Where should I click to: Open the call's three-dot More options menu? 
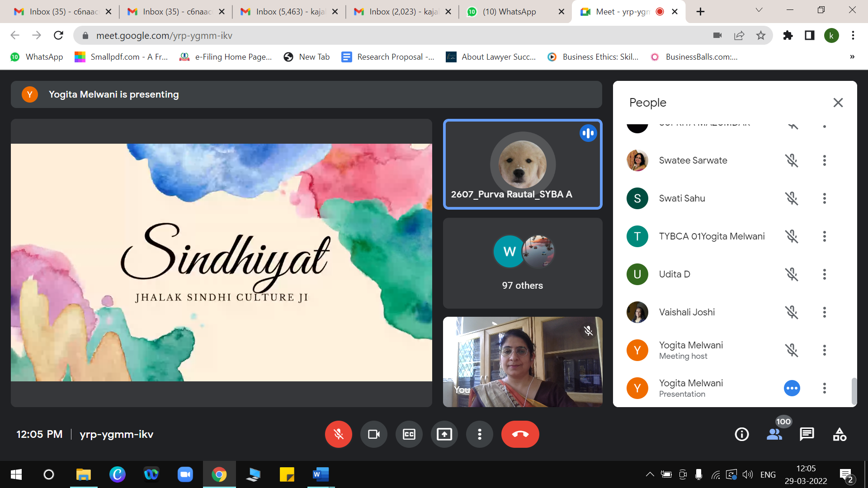click(479, 434)
